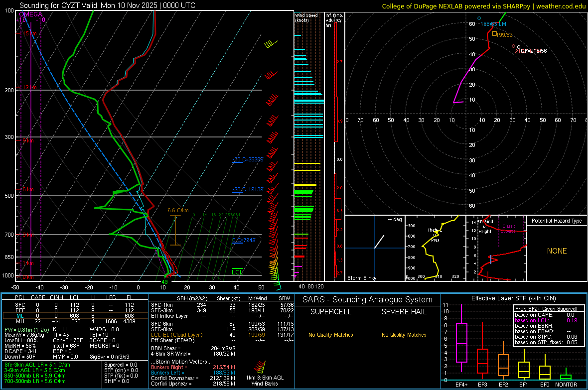Click the '-30 C=25286' level label

click(x=248, y=159)
